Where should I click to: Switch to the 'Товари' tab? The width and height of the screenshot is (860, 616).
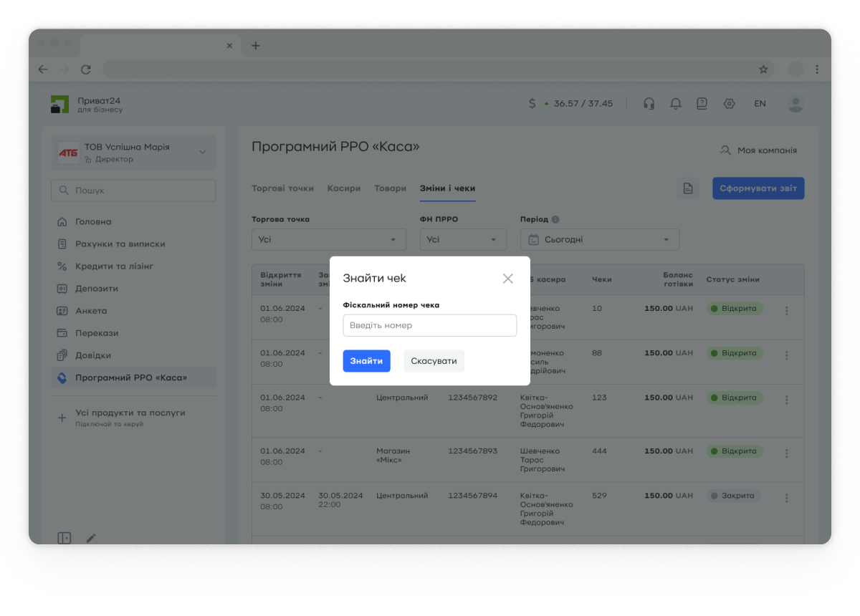point(390,188)
